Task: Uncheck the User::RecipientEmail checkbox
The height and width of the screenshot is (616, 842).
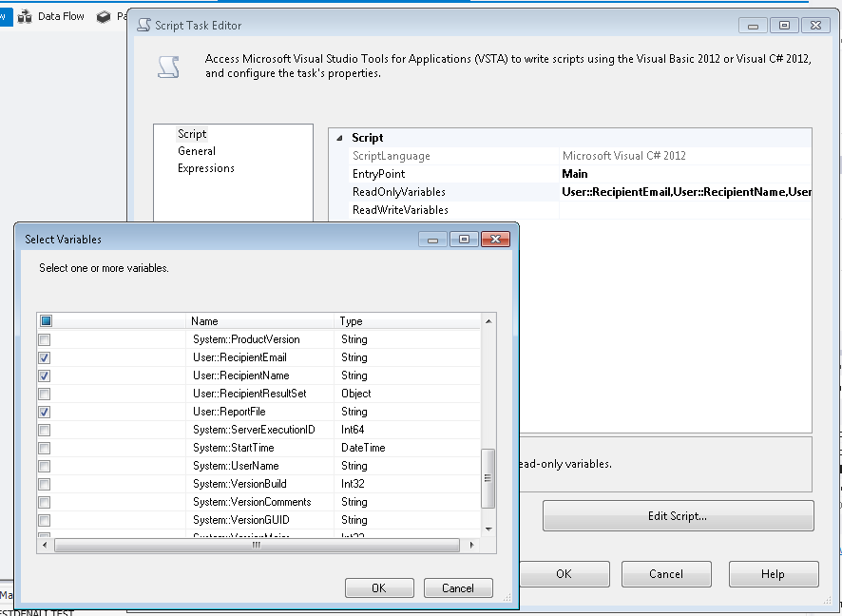Action: pos(45,357)
